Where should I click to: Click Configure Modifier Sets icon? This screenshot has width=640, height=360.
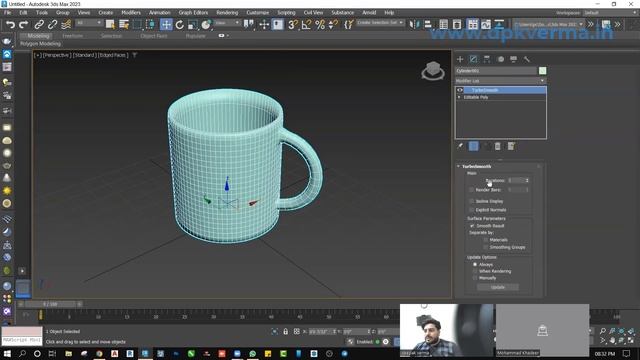tap(511, 146)
